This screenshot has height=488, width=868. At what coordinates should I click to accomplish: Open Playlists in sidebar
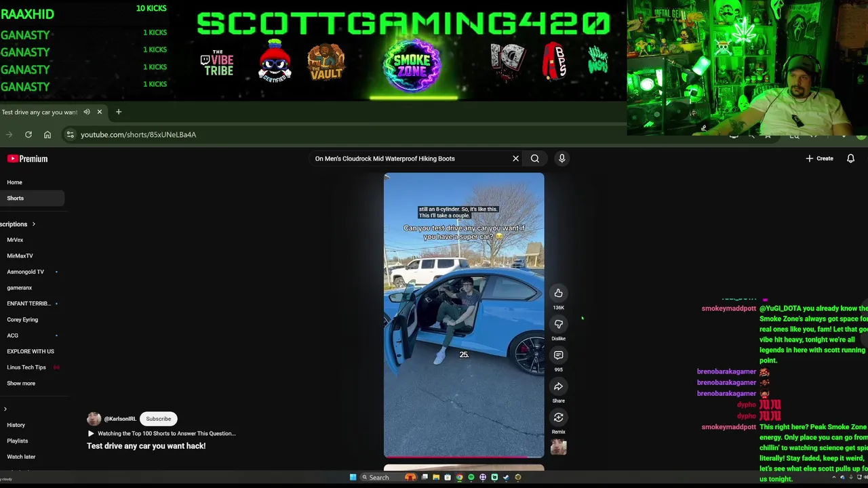tap(18, 441)
